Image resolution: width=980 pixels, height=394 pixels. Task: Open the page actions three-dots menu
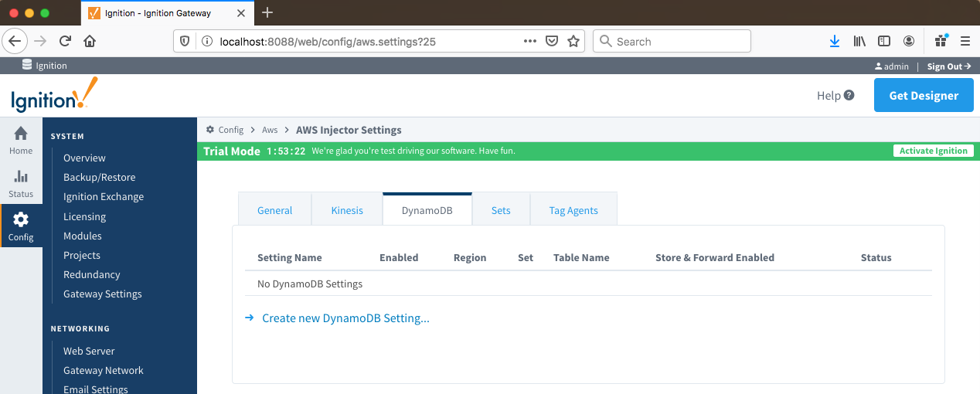[529, 42]
